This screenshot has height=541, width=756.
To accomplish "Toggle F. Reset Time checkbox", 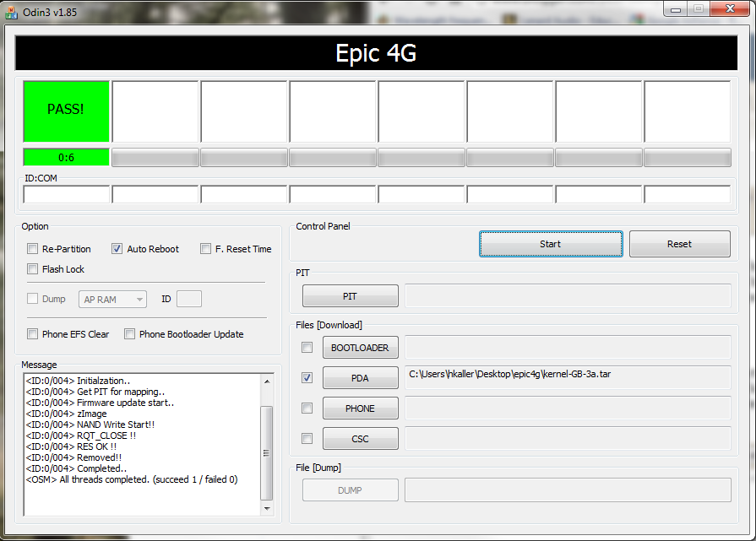I will [205, 249].
